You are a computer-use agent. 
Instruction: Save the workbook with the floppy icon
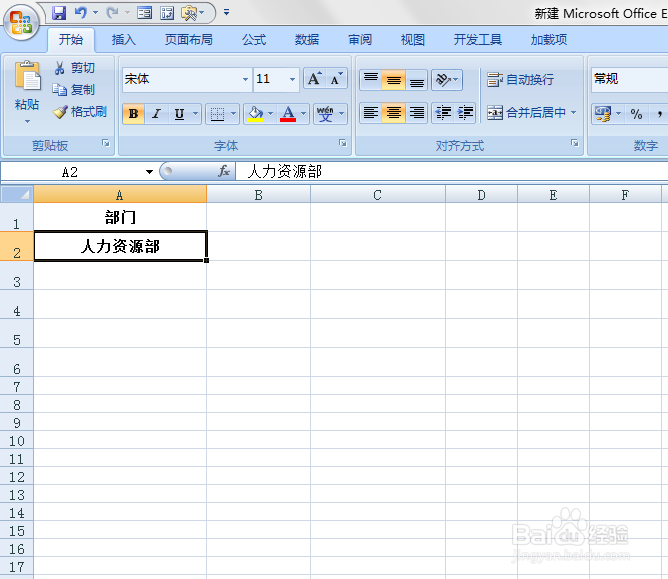59,13
